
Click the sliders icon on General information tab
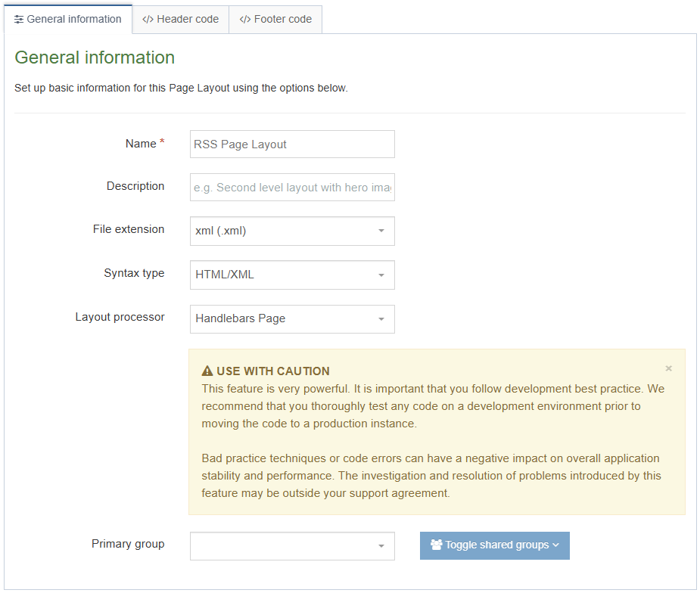[x=19, y=19]
